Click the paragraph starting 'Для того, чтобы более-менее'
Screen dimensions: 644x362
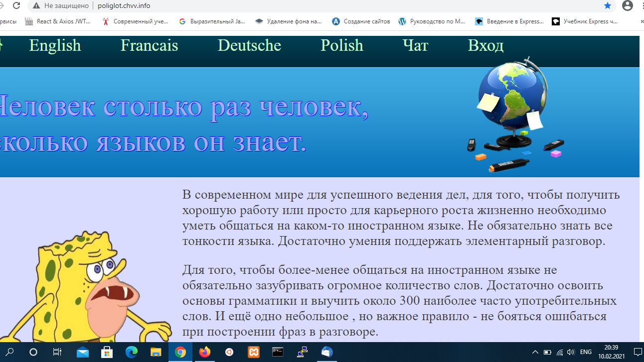(x=399, y=301)
